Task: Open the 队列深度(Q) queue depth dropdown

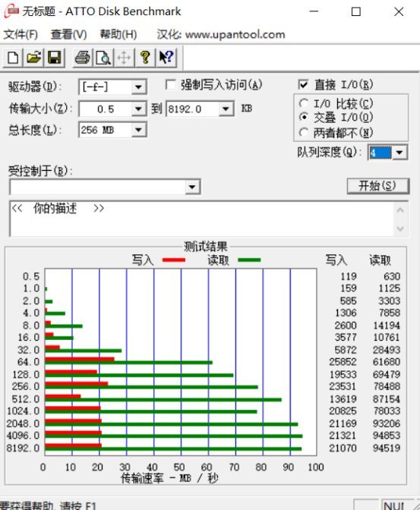Action: [x=399, y=153]
